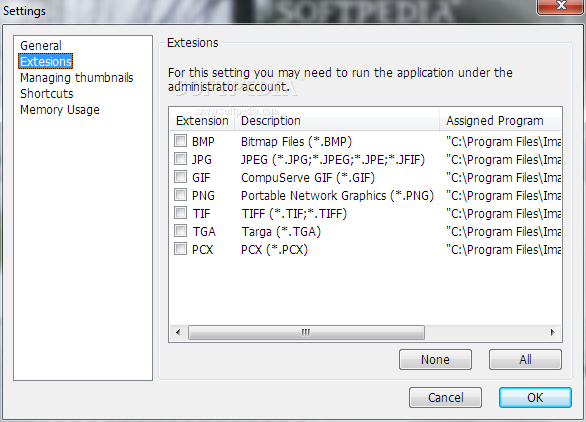Select the Extesions category in sidebar
This screenshot has width=586, height=422.
(x=46, y=62)
